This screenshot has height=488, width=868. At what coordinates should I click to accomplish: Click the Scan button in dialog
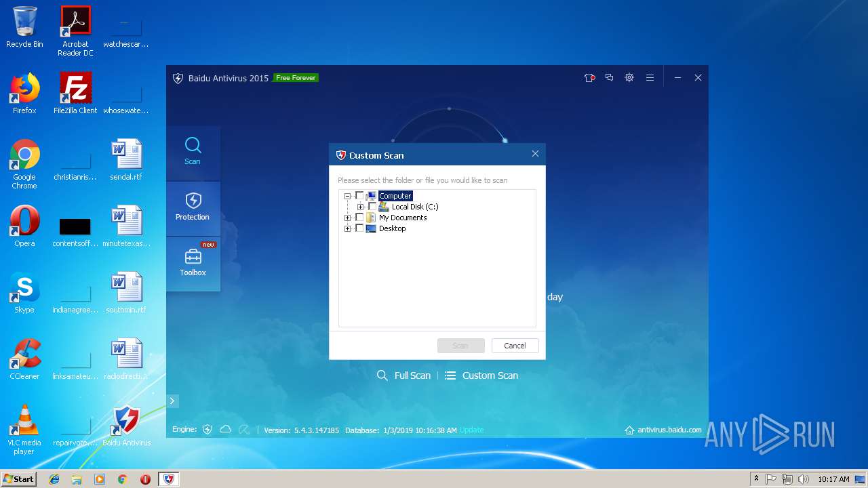pos(460,346)
